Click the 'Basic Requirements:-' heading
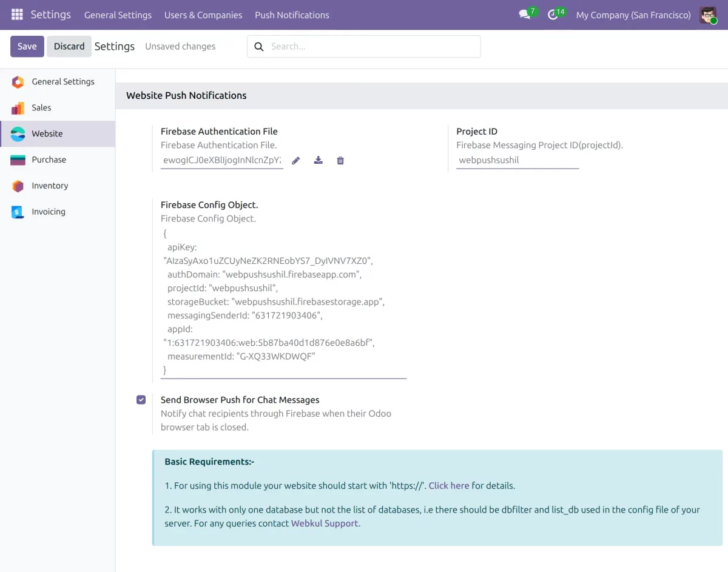 tap(209, 462)
